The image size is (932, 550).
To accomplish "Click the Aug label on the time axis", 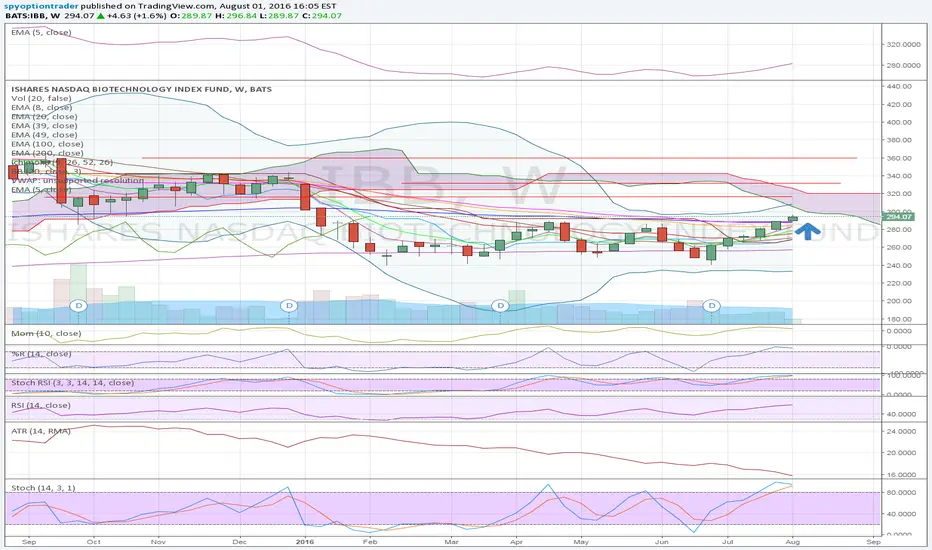I will 793,542.
